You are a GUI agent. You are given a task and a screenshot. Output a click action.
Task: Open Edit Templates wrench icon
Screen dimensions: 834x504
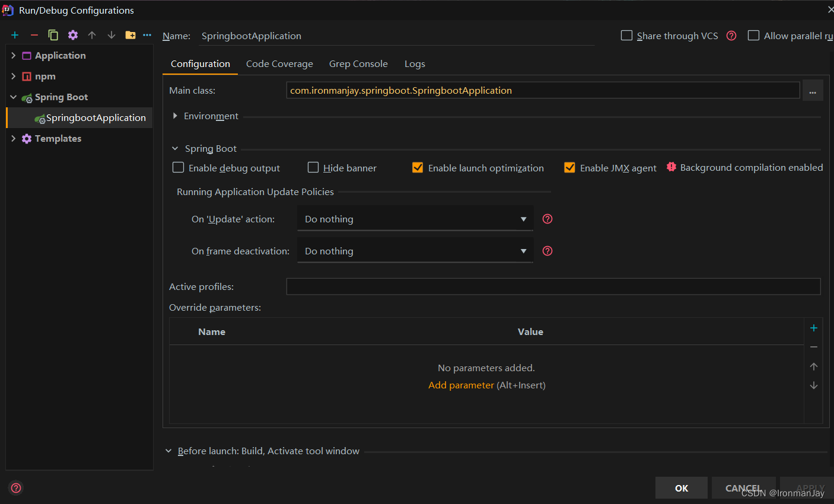tap(73, 35)
